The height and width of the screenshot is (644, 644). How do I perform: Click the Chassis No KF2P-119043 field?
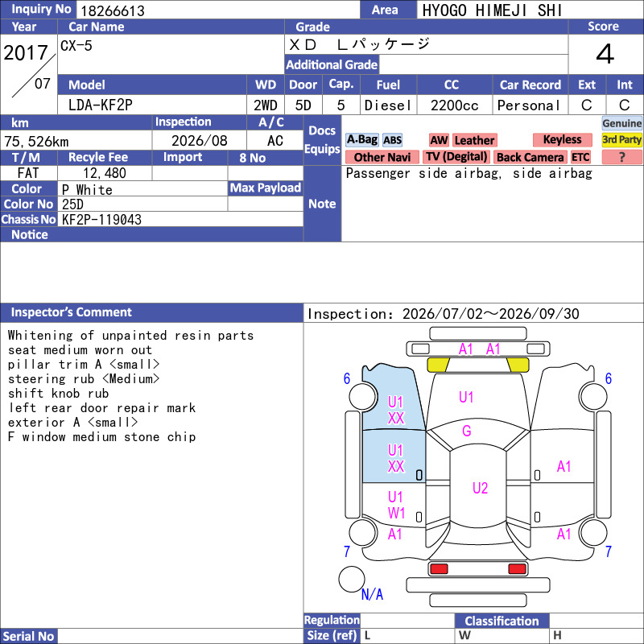(180, 219)
